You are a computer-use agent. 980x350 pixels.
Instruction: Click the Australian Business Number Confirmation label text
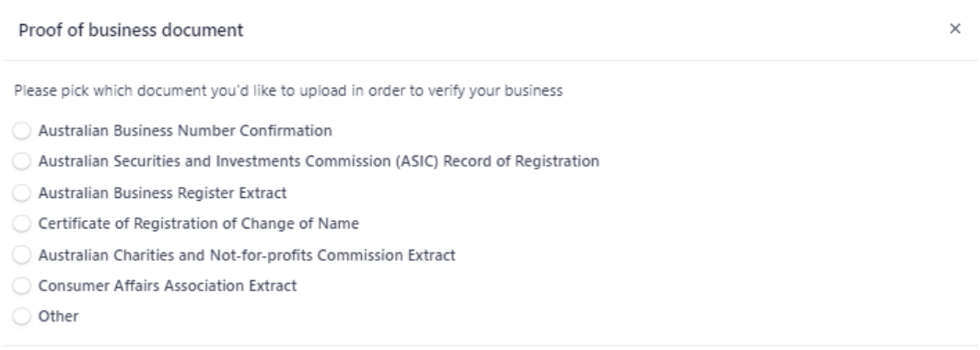pos(185,131)
